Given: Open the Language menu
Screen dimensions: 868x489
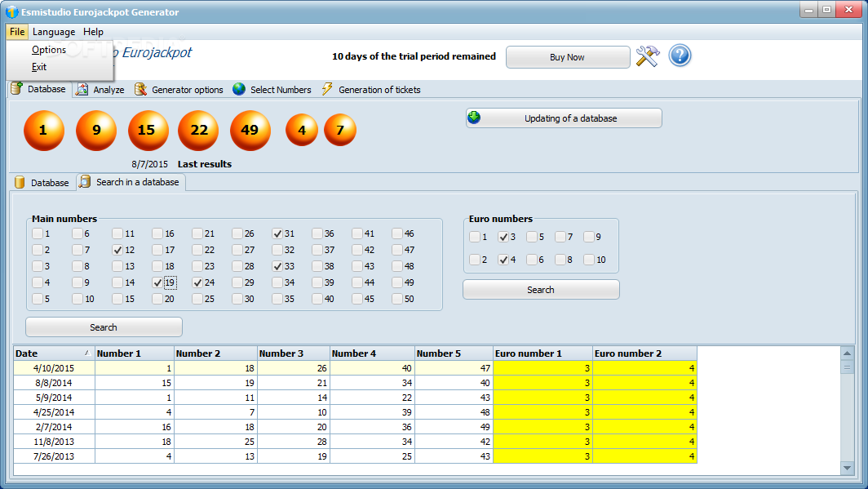Looking at the screenshot, I should tap(54, 32).
